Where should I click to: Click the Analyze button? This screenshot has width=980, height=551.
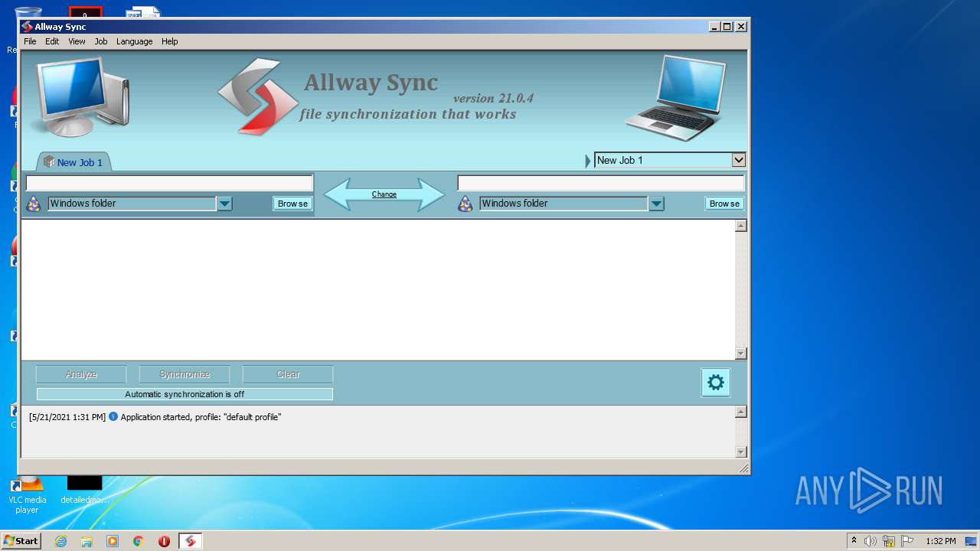click(x=81, y=374)
